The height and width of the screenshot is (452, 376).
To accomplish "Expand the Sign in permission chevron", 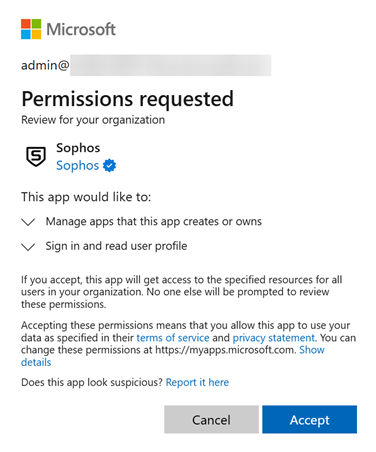I will point(28,247).
